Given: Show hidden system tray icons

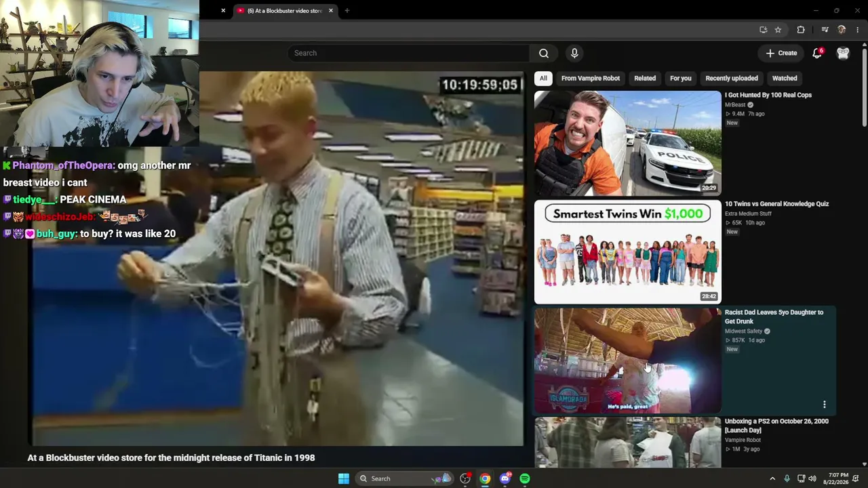Looking at the screenshot, I should point(772,479).
